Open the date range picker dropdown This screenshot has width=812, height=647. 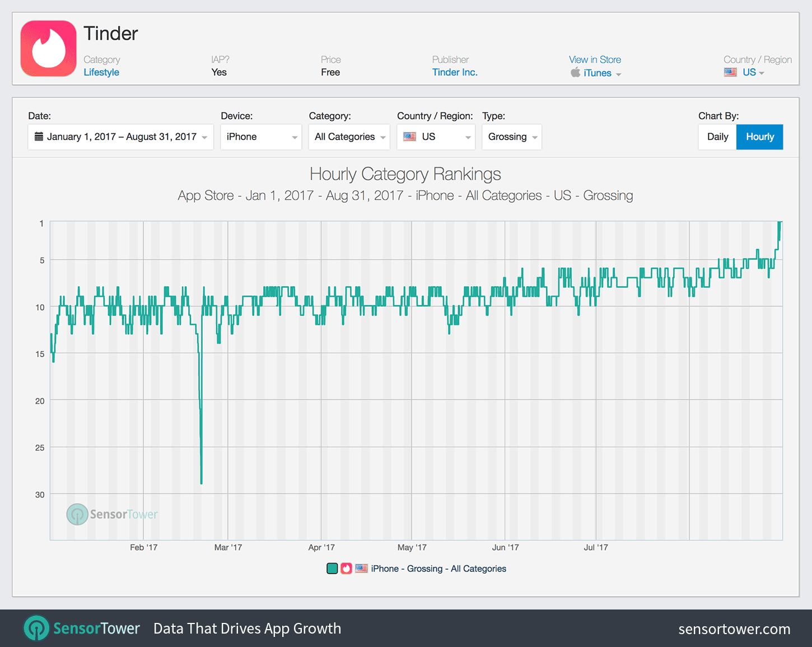[x=121, y=137]
